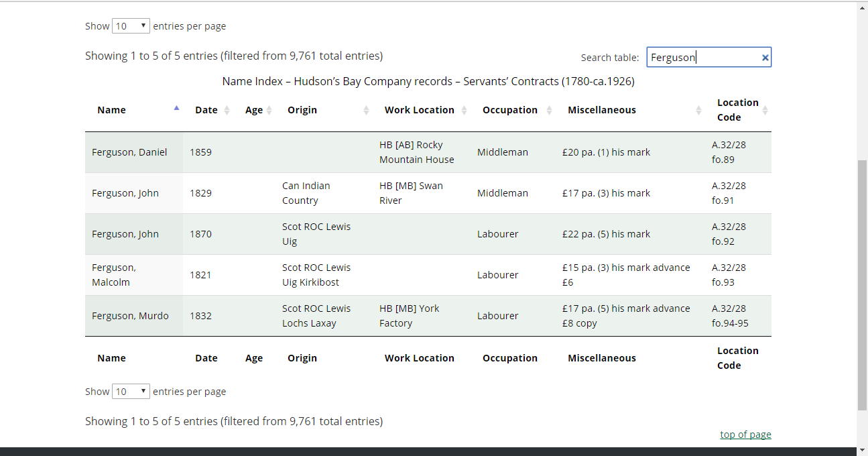
Task: Sort table by Origin column arrows
Action: click(366, 110)
